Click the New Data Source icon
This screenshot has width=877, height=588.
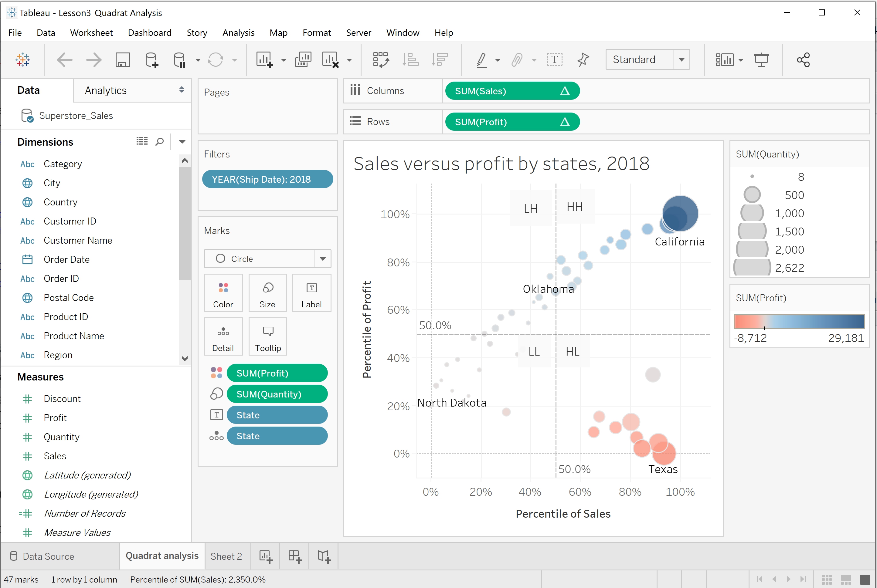coord(151,60)
